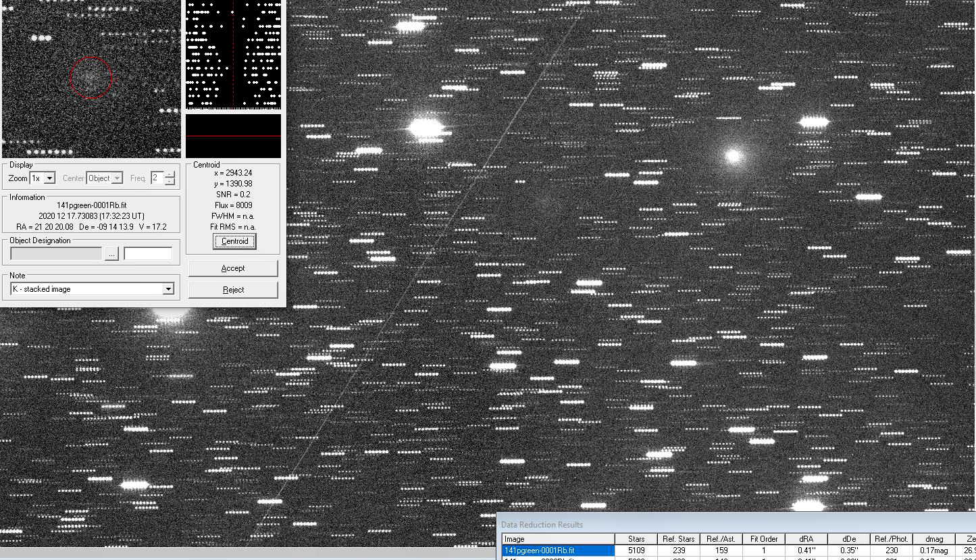Screen dimensions: 976x560
Task: Click the bright comet nucleus in the image
Action: click(734, 156)
